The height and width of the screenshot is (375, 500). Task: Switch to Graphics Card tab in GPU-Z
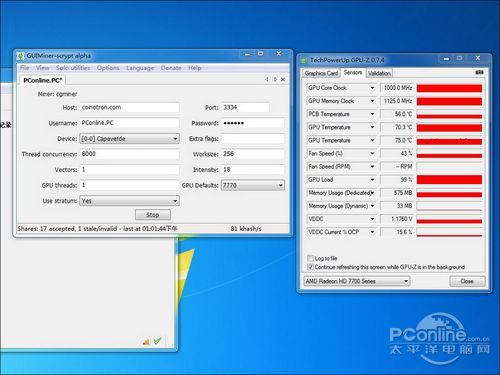pos(321,73)
